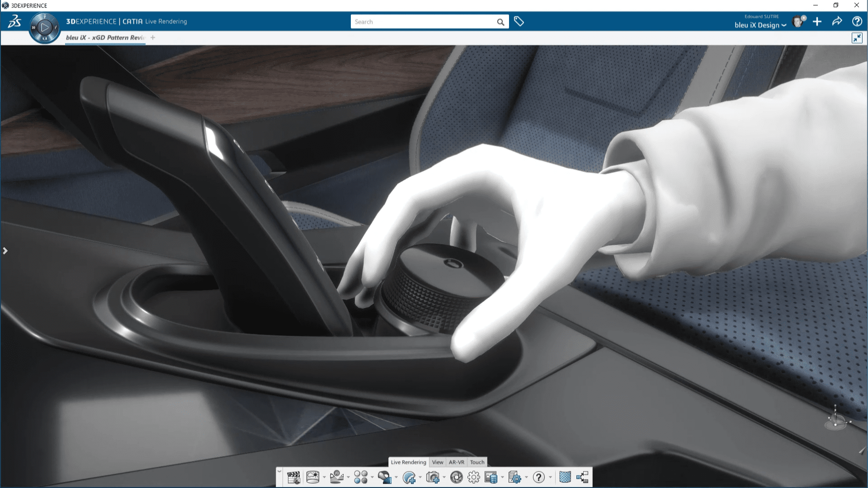This screenshot has height=488, width=868.
Task: Select the four-spheres materials icon
Action: pos(361,477)
